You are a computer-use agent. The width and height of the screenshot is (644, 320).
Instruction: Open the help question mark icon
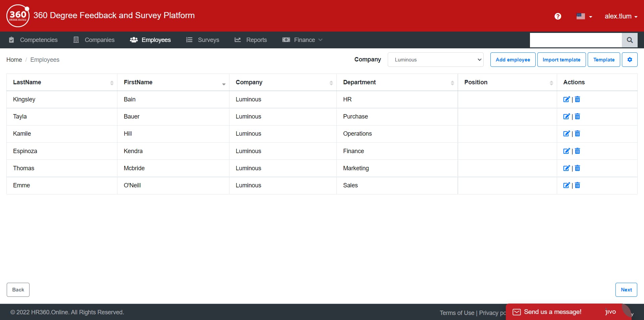[x=558, y=16]
